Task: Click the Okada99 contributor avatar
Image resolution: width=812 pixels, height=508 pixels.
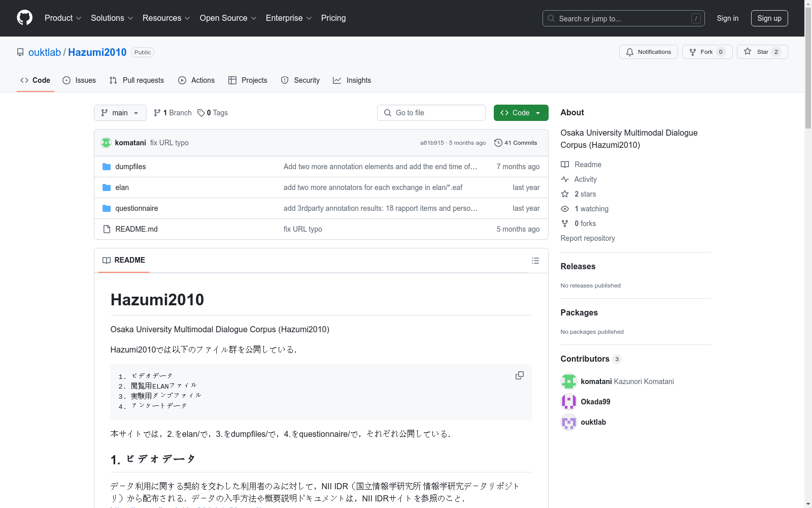Action: (569, 402)
